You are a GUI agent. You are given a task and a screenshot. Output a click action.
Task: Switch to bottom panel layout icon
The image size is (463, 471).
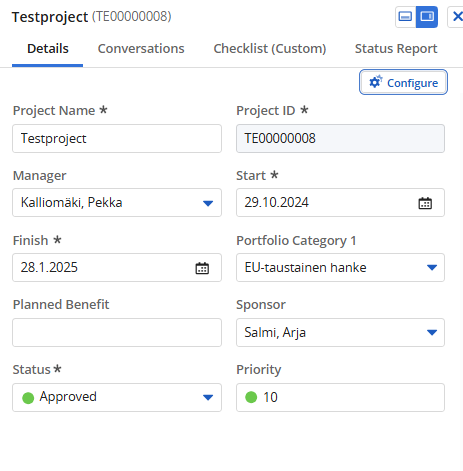point(405,17)
